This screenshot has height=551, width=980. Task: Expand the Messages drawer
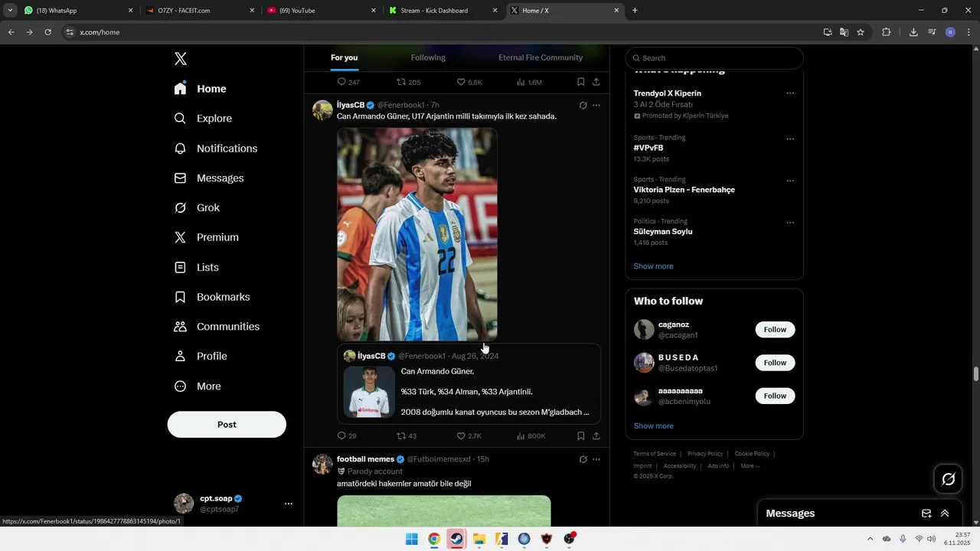pyautogui.click(x=945, y=514)
